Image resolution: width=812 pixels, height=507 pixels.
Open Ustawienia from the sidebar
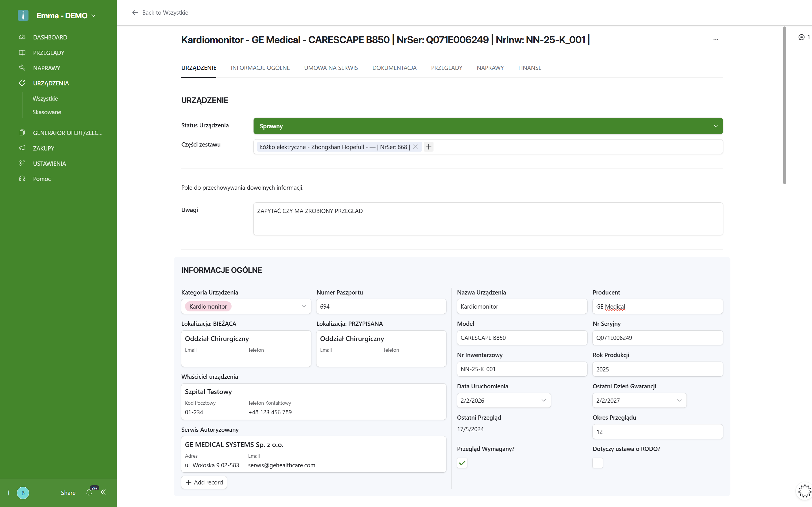[49, 163]
